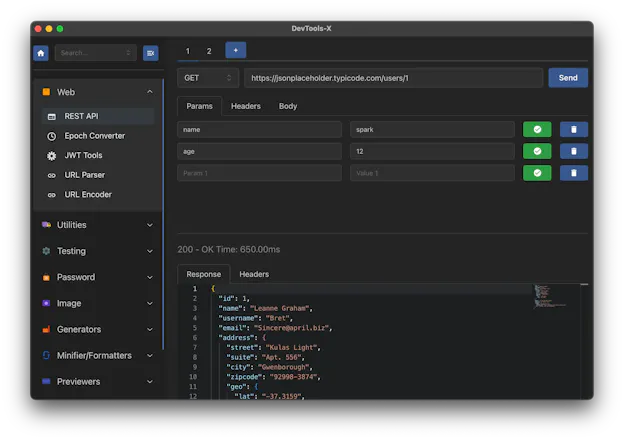Expand the Minifier/Formatters section chevron
Image resolution: width=624 pixels, height=440 pixels.
(150, 356)
